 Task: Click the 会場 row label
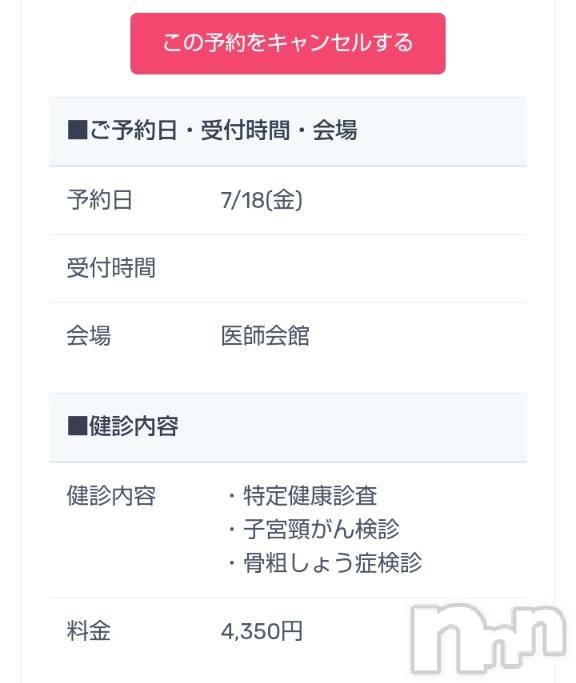click(x=89, y=335)
